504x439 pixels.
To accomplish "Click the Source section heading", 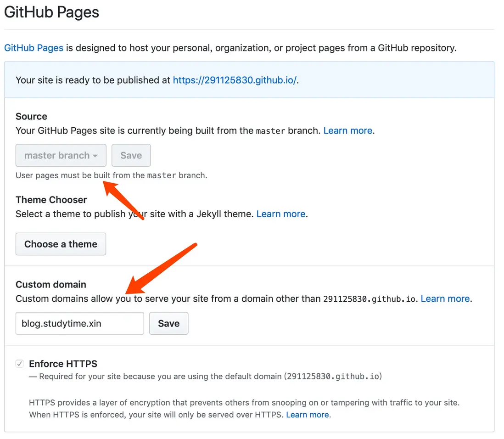I will click(x=31, y=116).
